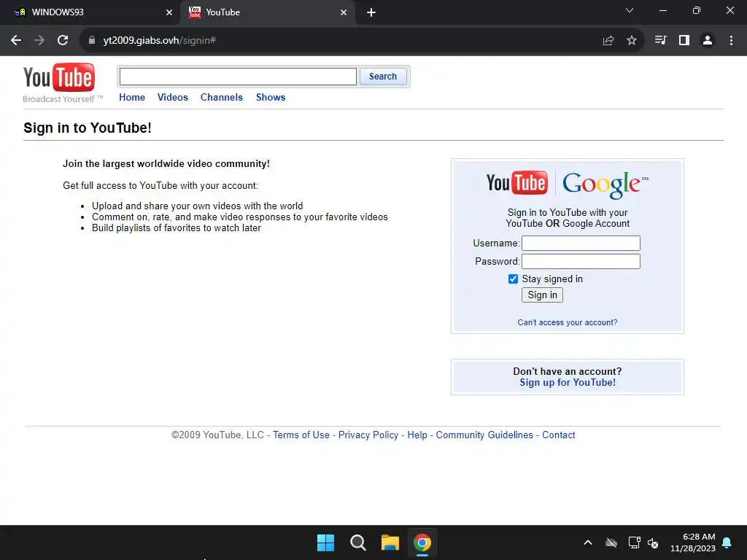Open the Chrome profile avatar icon
This screenshot has height=560, width=747.
[x=708, y=41]
